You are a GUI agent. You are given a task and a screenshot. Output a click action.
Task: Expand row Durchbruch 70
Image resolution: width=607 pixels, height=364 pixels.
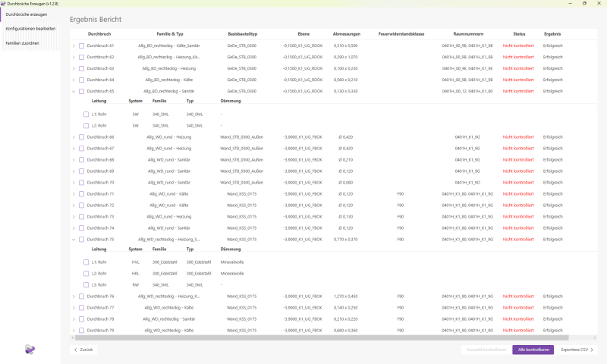click(74, 182)
